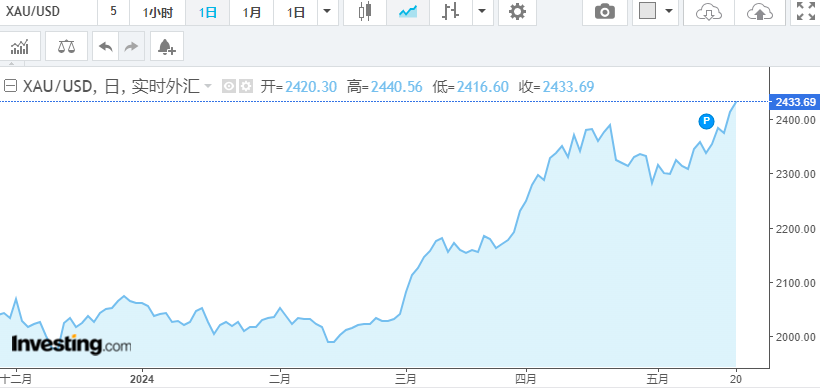The height and width of the screenshot is (388, 820).
Task: Select the candlestick chart type icon
Action: pos(365,12)
